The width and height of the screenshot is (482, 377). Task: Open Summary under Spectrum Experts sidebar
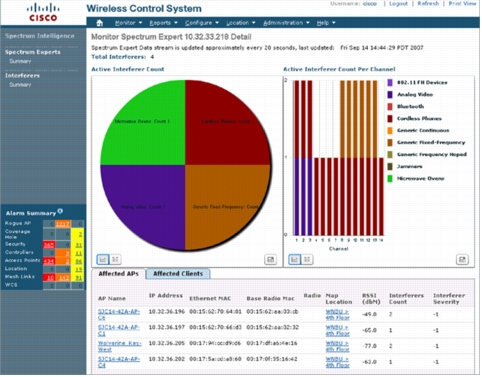[20, 61]
